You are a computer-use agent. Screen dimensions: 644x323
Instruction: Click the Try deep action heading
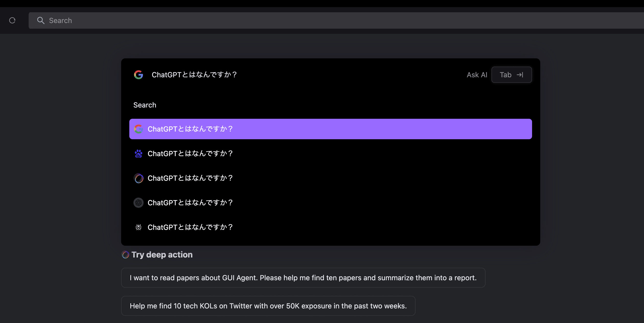(x=162, y=255)
